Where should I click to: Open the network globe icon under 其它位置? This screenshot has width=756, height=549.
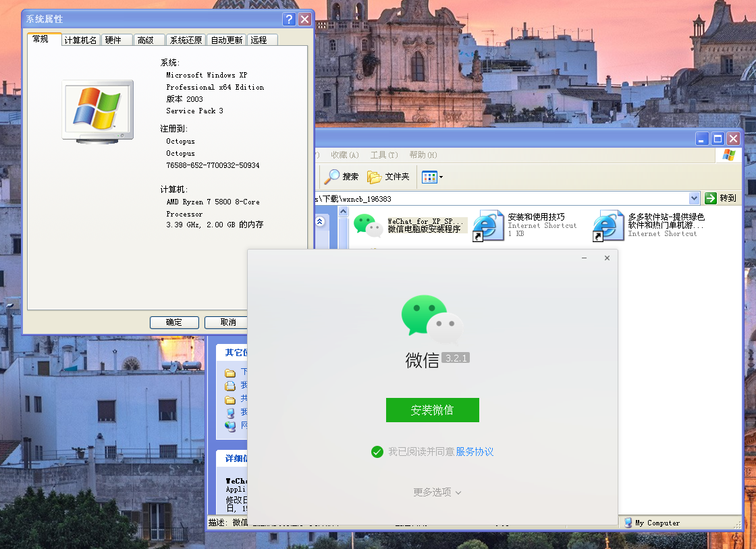click(230, 426)
